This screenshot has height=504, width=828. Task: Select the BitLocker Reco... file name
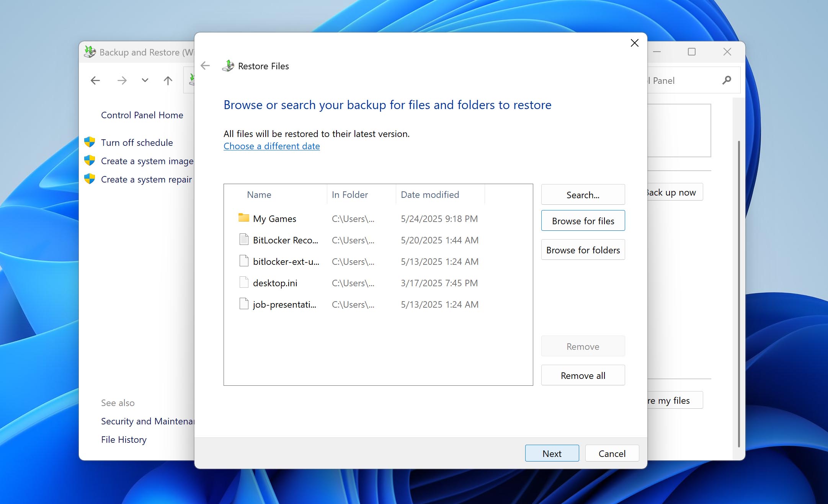pyautogui.click(x=286, y=240)
